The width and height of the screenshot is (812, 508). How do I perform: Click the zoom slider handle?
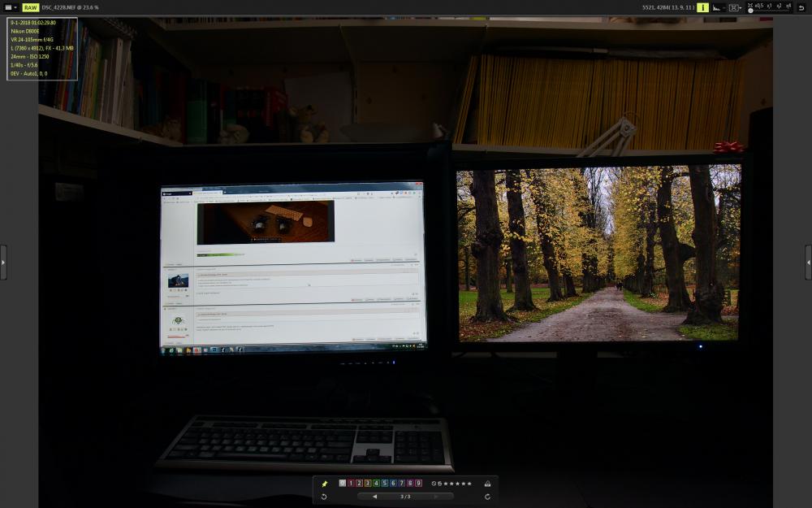pos(750,11)
